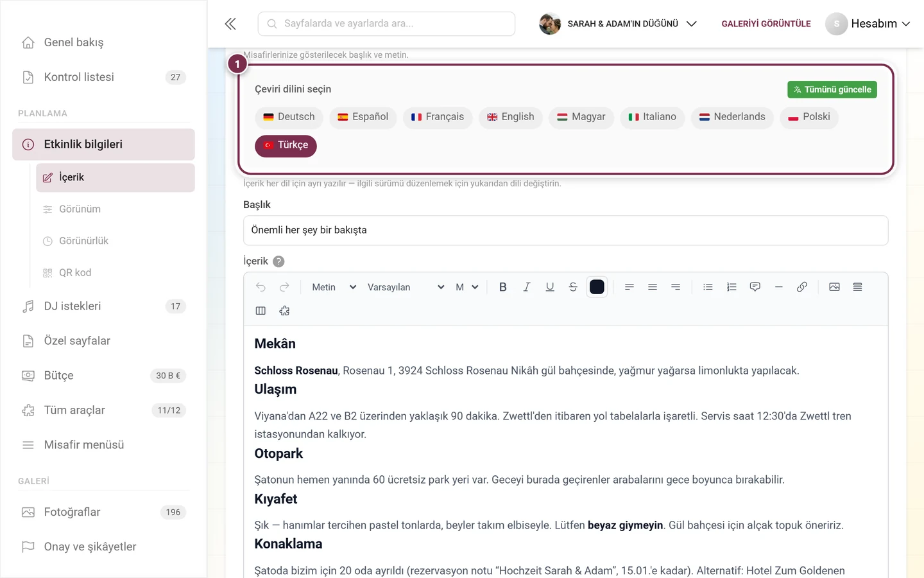Open Genel bakış in the sidebar
924x578 pixels.
103,42
